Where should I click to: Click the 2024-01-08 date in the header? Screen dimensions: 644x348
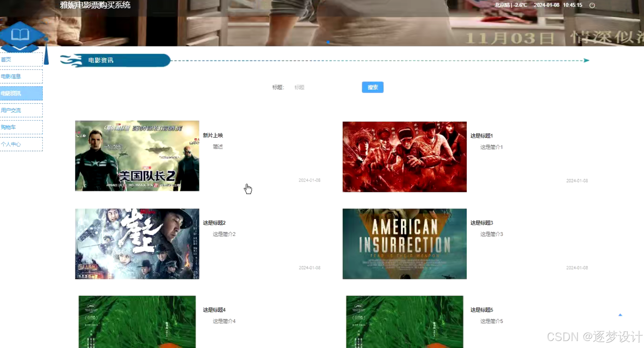click(546, 5)
